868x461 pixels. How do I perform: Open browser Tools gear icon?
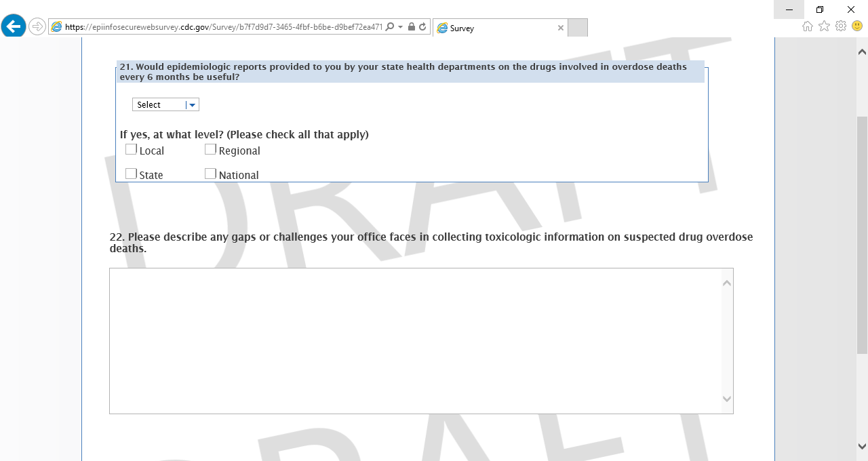click(x=841, y=26)
